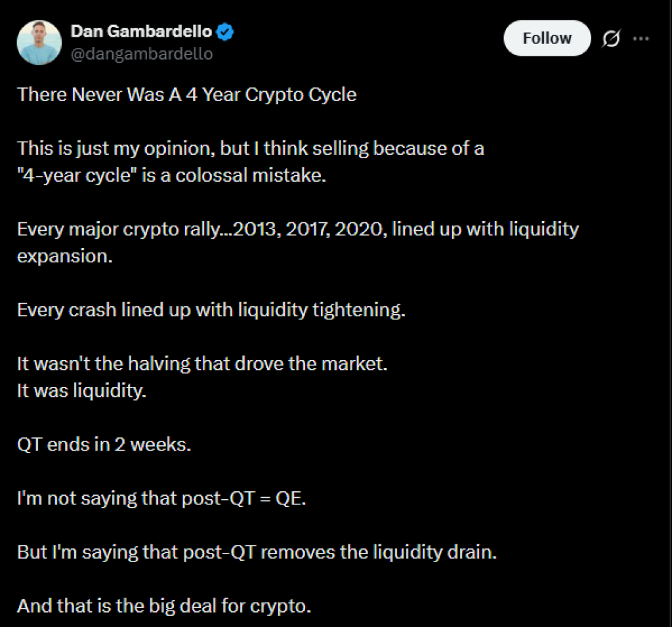Click the Dan Gambardello display name
672x627 pixels.
click(142, 31)
